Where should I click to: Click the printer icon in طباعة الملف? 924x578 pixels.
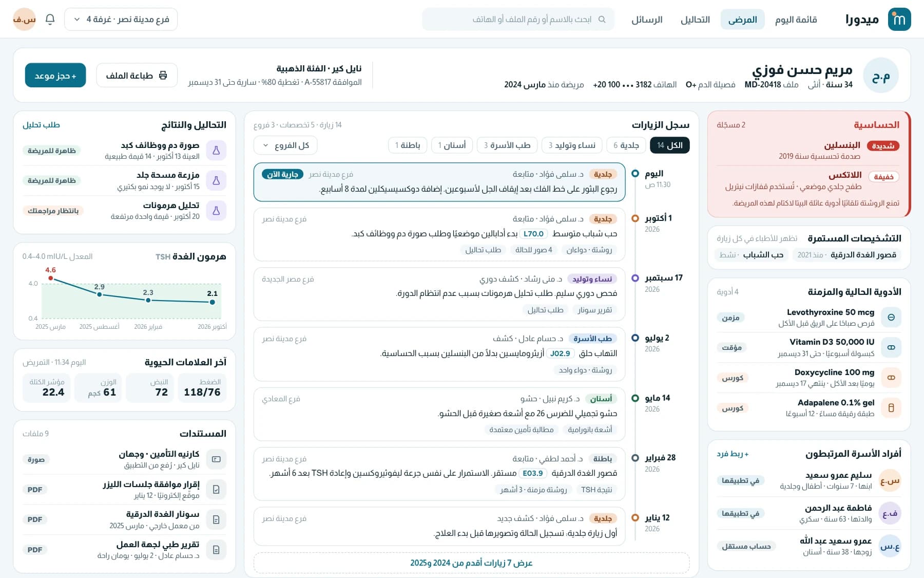[163, 76]
